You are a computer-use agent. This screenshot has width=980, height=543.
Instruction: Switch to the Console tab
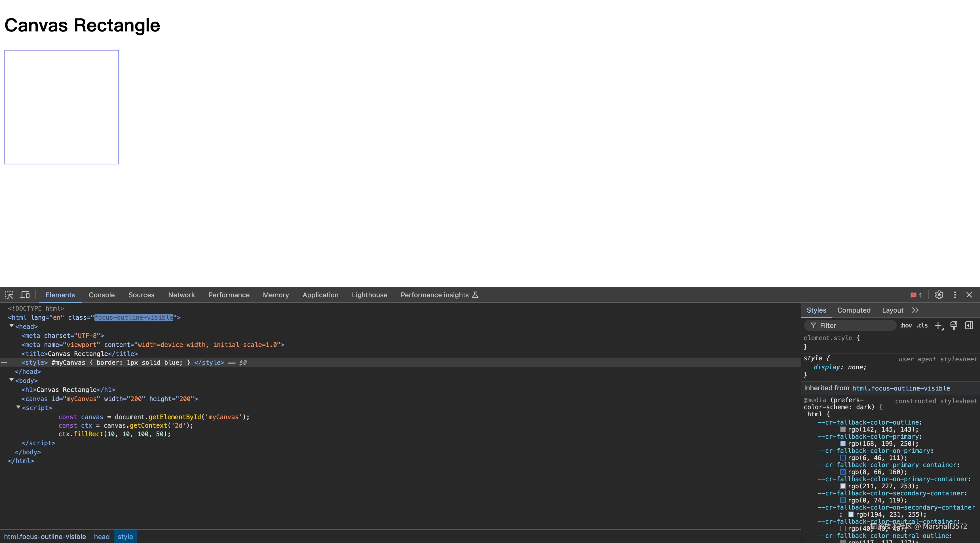102,295
